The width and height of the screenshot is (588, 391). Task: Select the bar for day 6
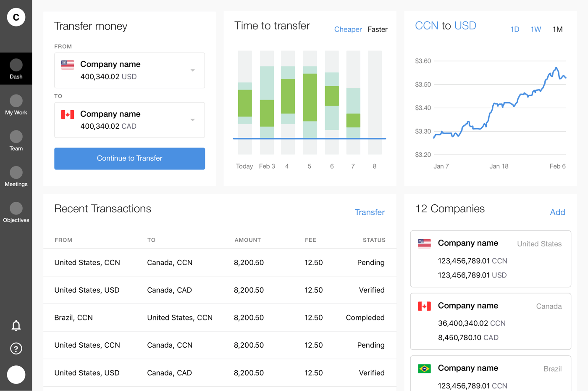(332, 103)
